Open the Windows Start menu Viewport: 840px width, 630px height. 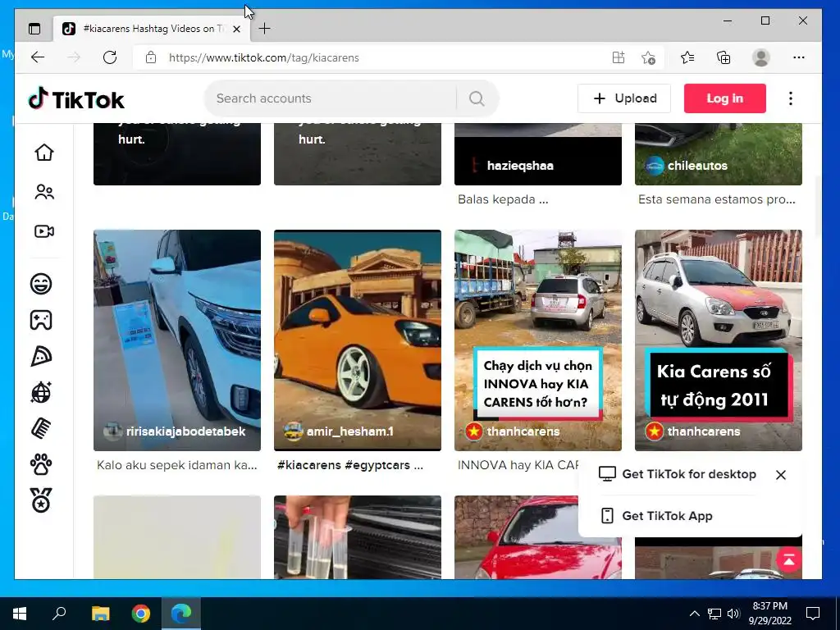coord(20,614)
